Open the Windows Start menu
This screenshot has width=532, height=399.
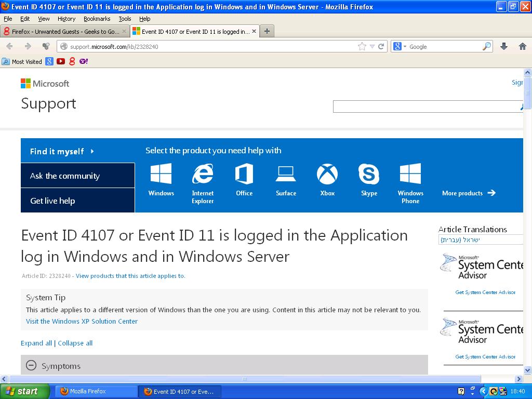point(24,391)
